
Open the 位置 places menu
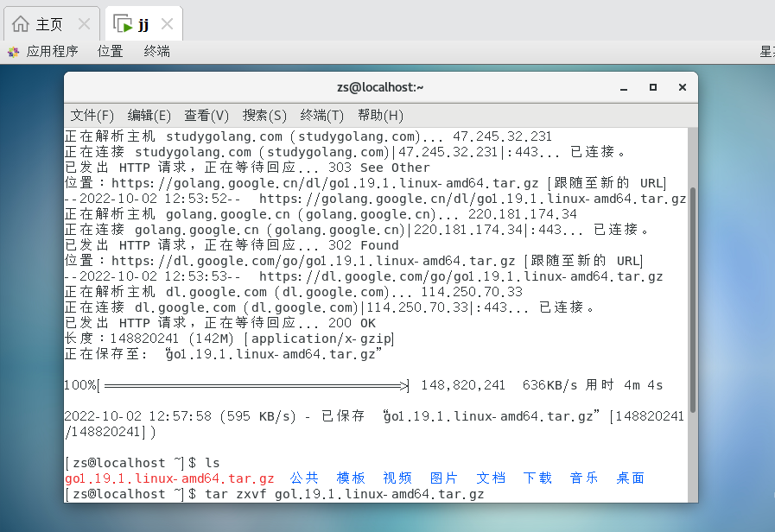pos(110,51)
